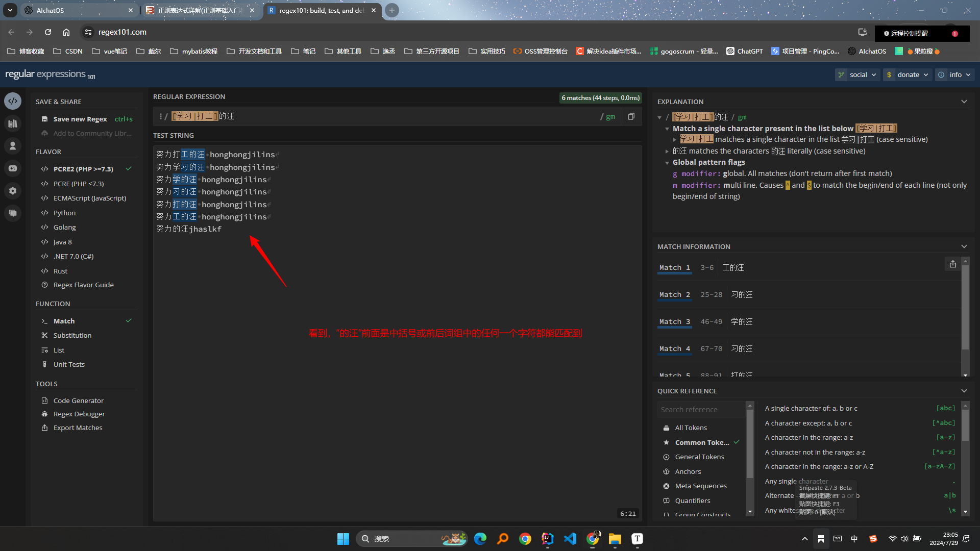Open Visual Studio Code from taskbar
Image resolution: width=980 pixels, height=551 pixels.
(570, 539)
